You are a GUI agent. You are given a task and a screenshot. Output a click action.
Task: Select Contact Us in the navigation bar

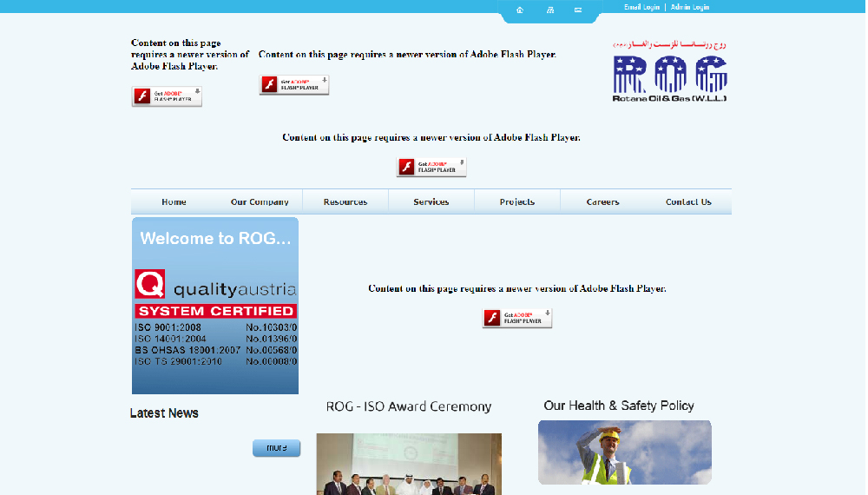[688, 202]
